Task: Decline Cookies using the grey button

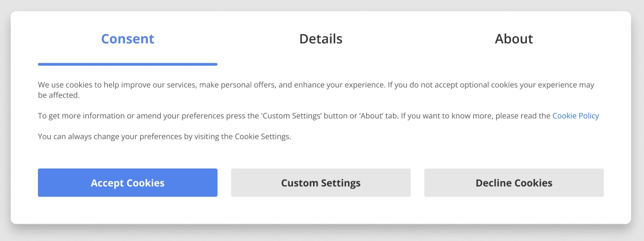Action: pos(513,183)
